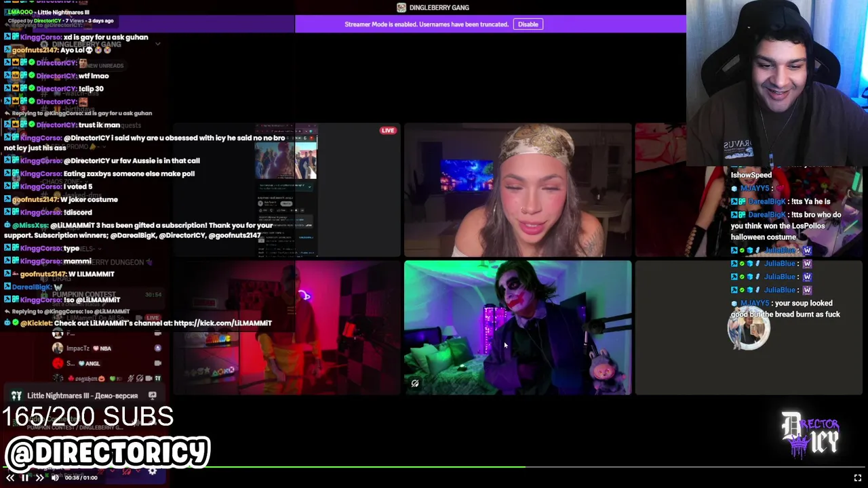This screenshot has height=488, width=868.
Task: Click the @Kicklet bot username in chat
Action: coord(36,323)
